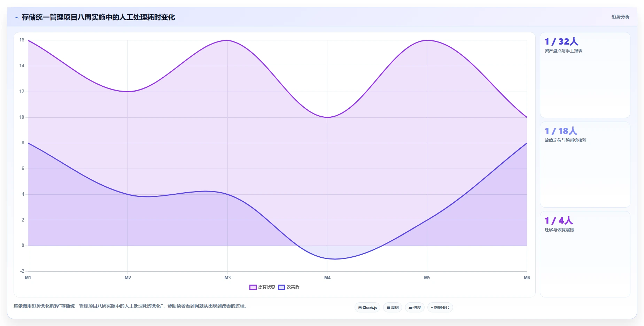Click the y-axis value 10
This screenshot has width=644, height=326.
pos(22,117)
